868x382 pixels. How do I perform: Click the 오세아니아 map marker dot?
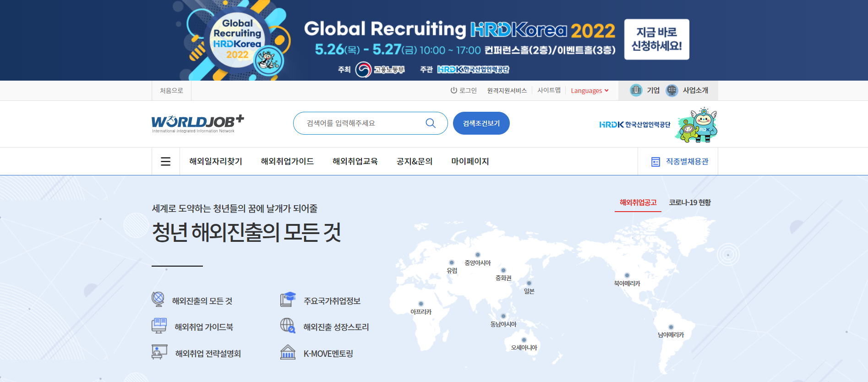(524, 340)
